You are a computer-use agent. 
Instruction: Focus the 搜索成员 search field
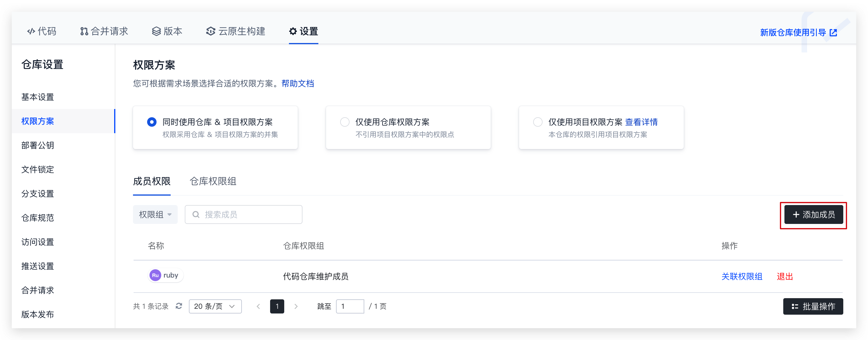tap(243, 214)
